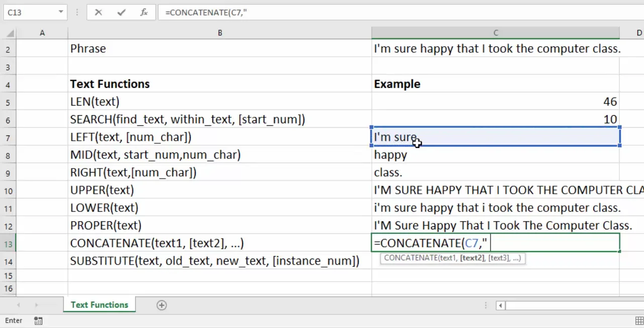Open the Text Functions sheet tab
644x328 pixels.
tap(99, 305)
